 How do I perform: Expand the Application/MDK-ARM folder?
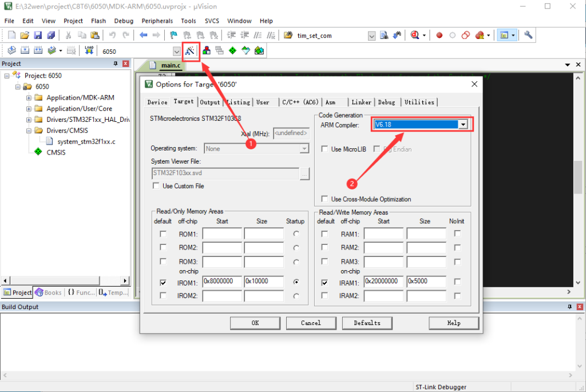29,98
